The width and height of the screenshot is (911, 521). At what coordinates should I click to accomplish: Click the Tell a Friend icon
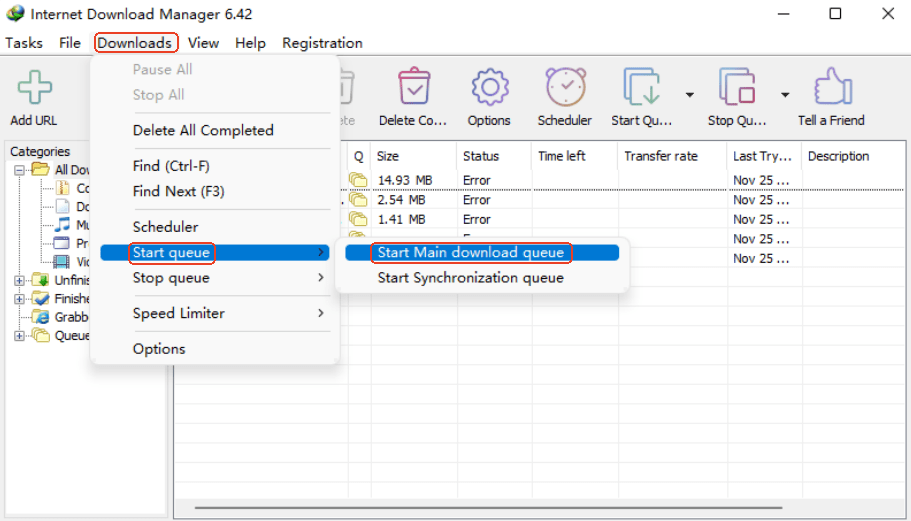tap(831, 88)
